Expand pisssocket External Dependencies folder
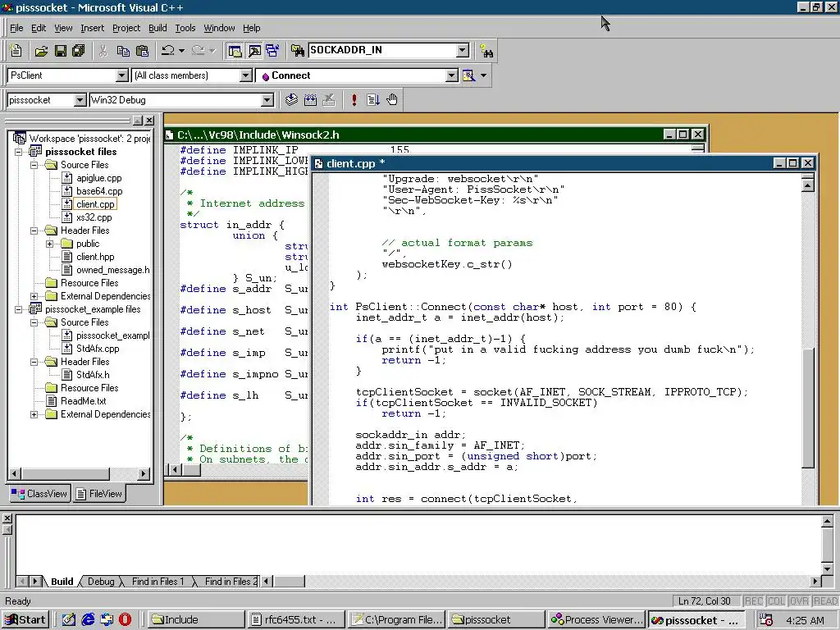Screen dimensions: 840x630 point(34,296)
